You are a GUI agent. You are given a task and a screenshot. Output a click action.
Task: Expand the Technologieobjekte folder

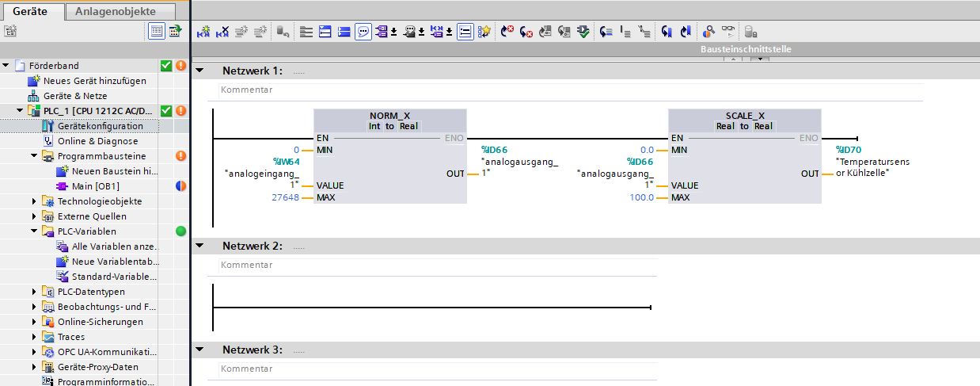pos(35,201)
